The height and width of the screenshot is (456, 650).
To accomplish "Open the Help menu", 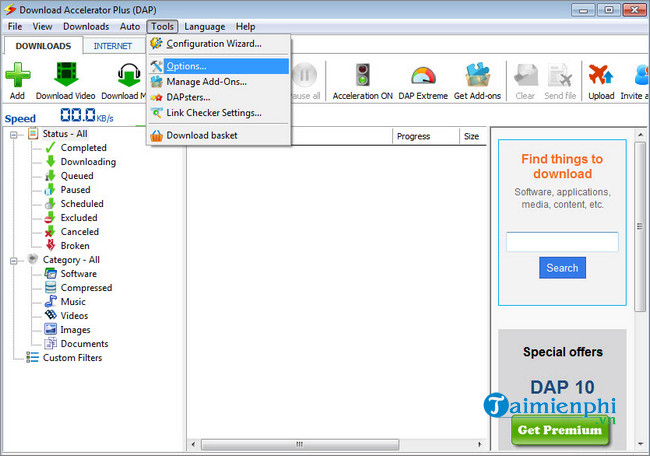I will (245, 27).
